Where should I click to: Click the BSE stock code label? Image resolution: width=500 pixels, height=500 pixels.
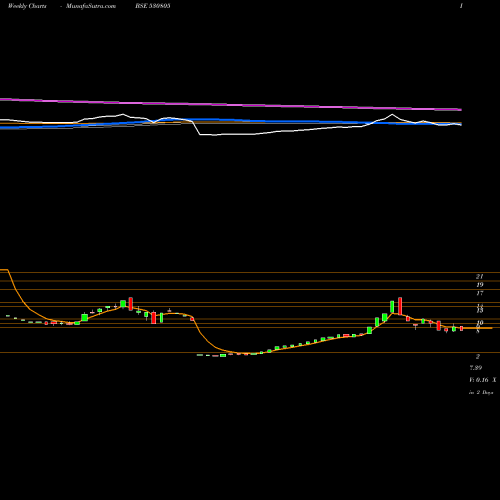153,6
